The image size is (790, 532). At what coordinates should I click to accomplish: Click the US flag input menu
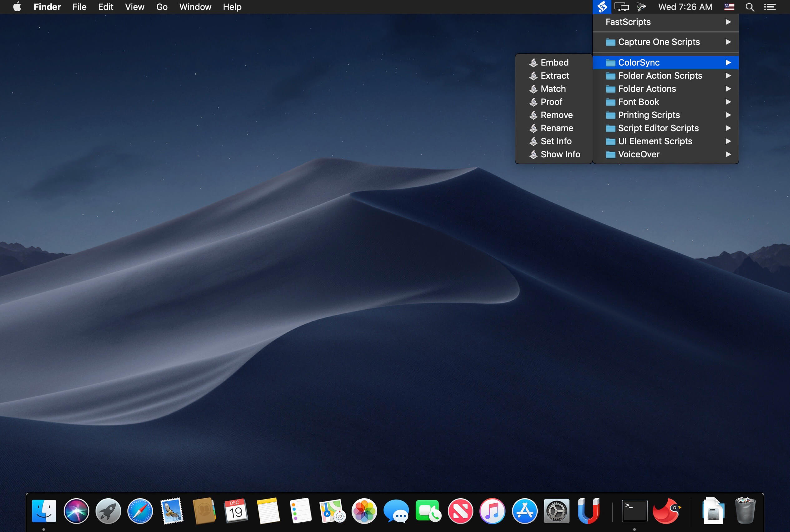point(729,7)
